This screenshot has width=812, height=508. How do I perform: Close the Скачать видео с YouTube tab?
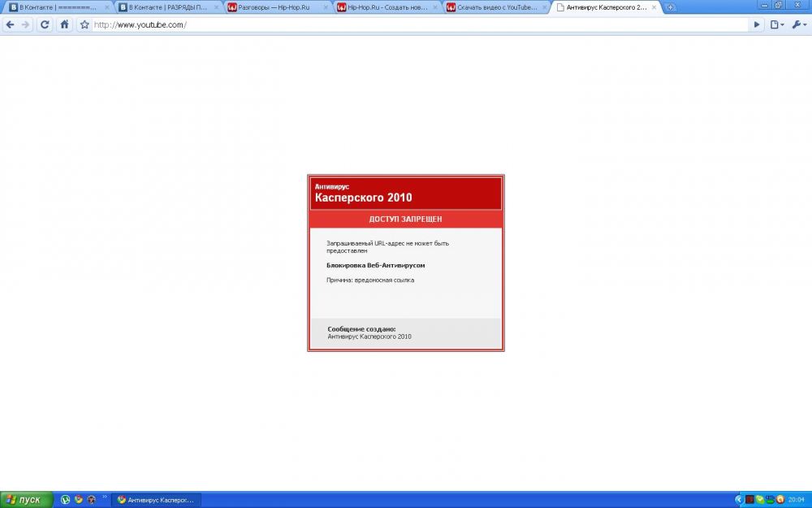tap(544, 7)
